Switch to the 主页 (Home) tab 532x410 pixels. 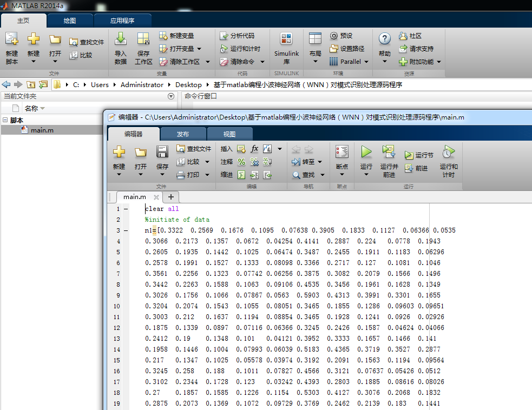tap(23, 21)
